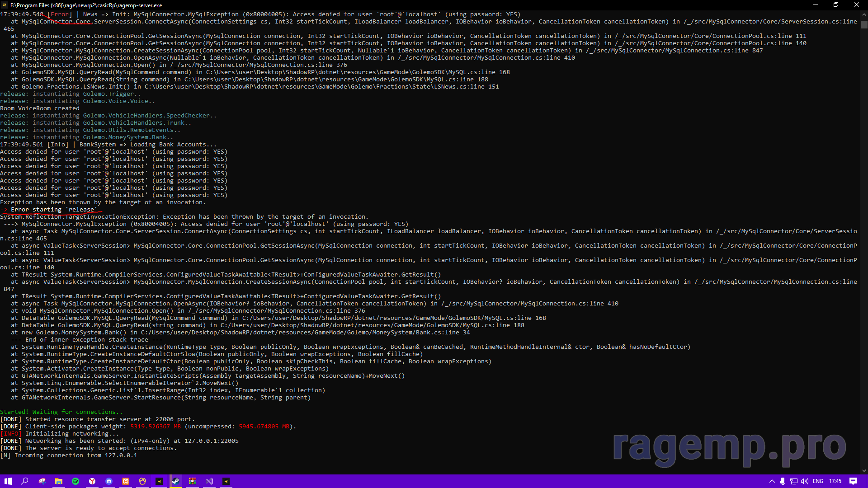This screenshot has height=488, width=868.
Task: Open the network status tray icon
Action: click(793, 481)
